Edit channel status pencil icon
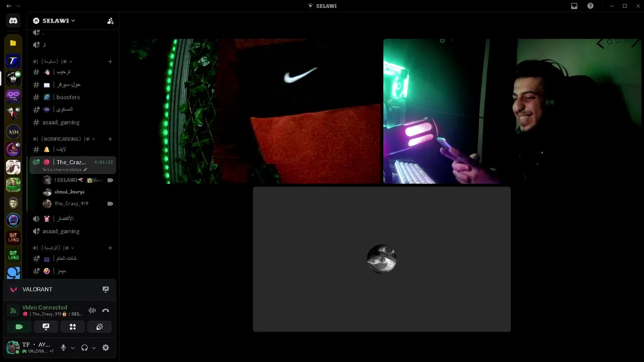The image size is (644, 362). (x=85, y=169)
